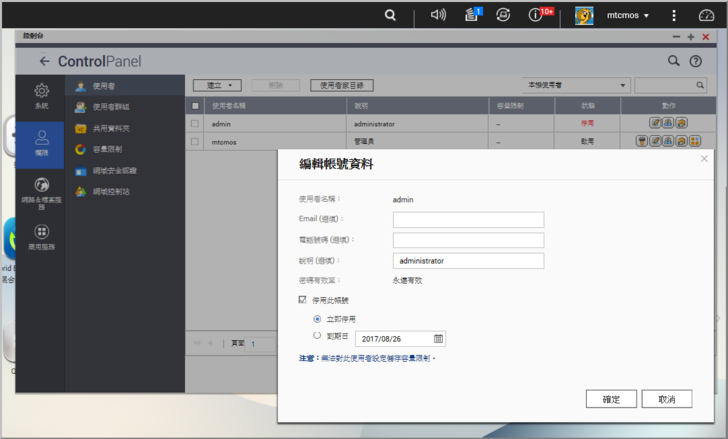The width and height of the screenshot is (728, 439).
Task: Click the calendar icon beside the expiry date
Action: click(x=438, y=339)
